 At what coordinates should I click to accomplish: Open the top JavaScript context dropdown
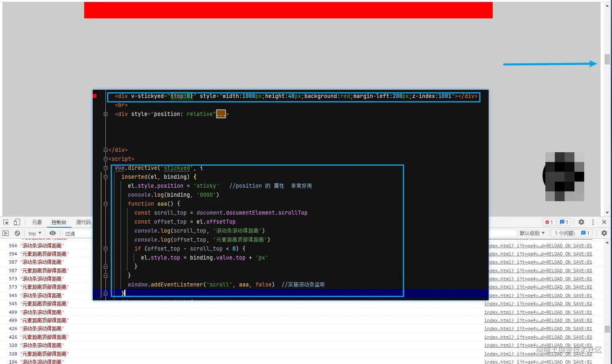35,233
